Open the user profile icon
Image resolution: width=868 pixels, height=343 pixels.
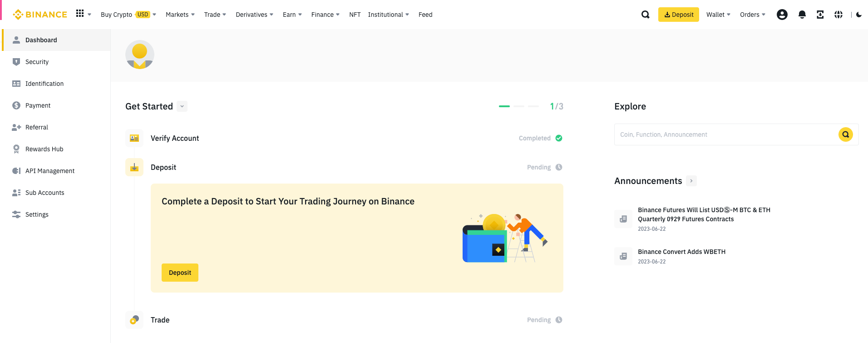pyautogui.click(x=782, y=15)
